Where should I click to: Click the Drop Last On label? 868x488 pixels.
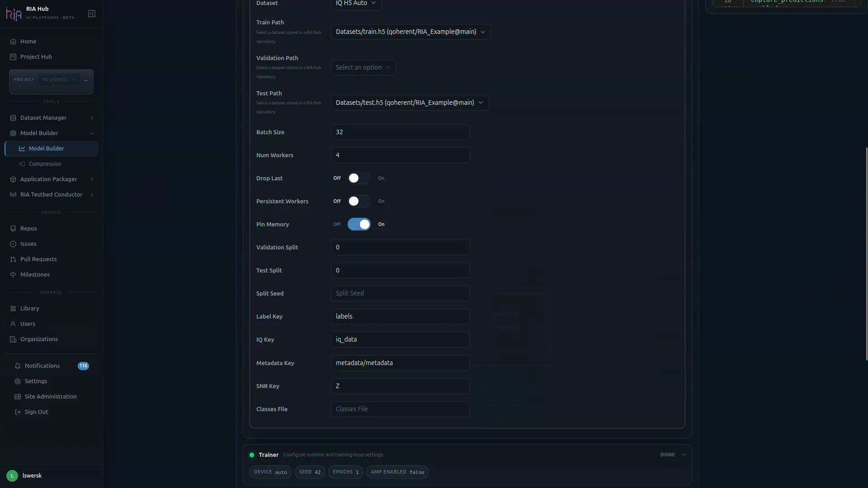(x=381, y=178)
